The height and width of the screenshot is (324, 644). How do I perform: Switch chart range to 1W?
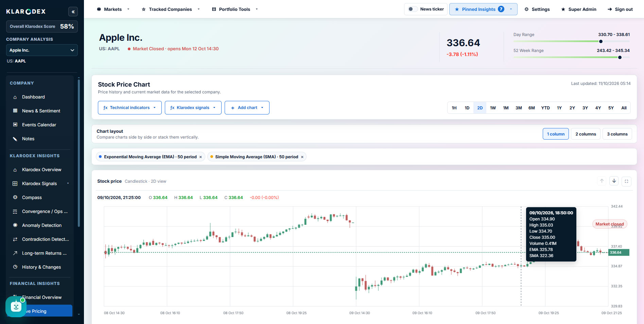click(x=493, y=108)
